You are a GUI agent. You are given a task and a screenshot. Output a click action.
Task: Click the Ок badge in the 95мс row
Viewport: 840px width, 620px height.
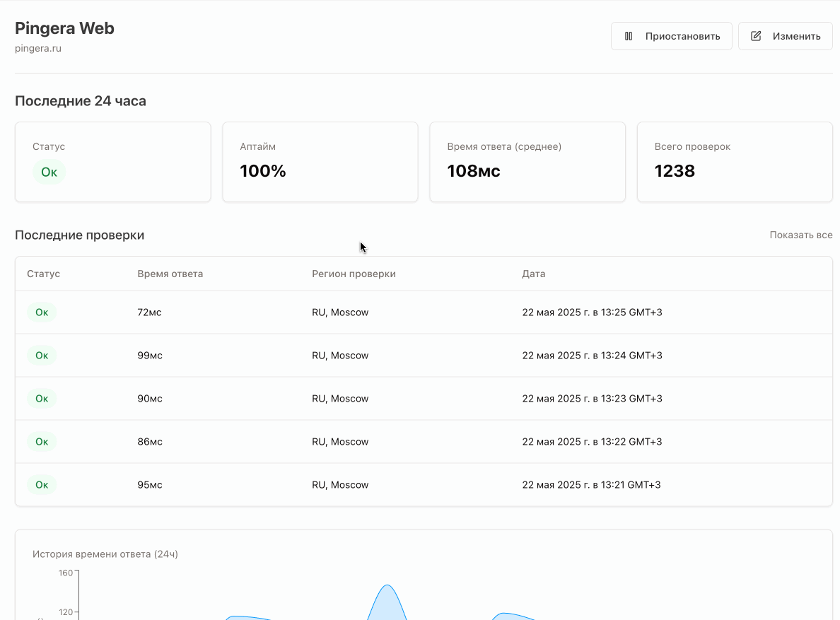[42, 484]
